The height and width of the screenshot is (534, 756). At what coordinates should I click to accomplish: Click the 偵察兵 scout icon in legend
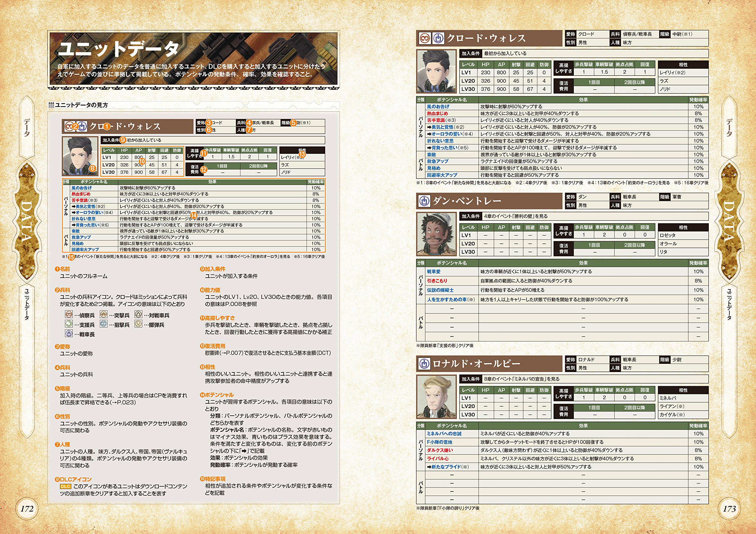coord(69,314)
